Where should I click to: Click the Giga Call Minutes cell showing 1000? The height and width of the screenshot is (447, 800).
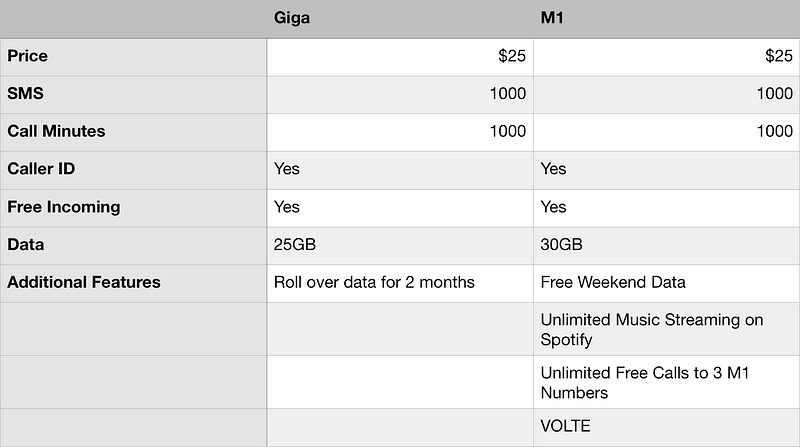[400, 131]
